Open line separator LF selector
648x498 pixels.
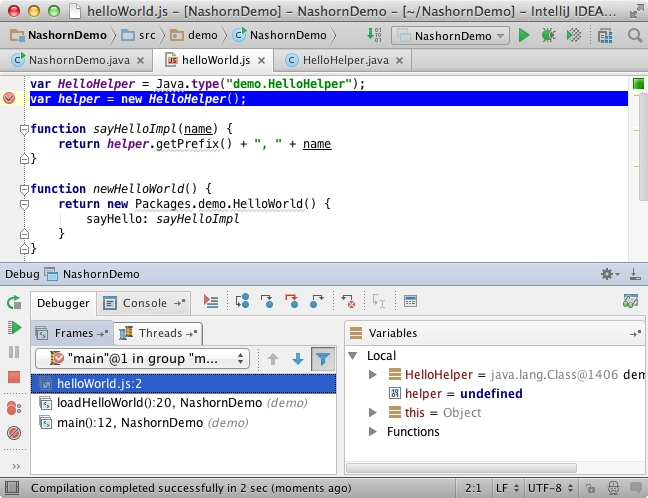click(507, 488)
